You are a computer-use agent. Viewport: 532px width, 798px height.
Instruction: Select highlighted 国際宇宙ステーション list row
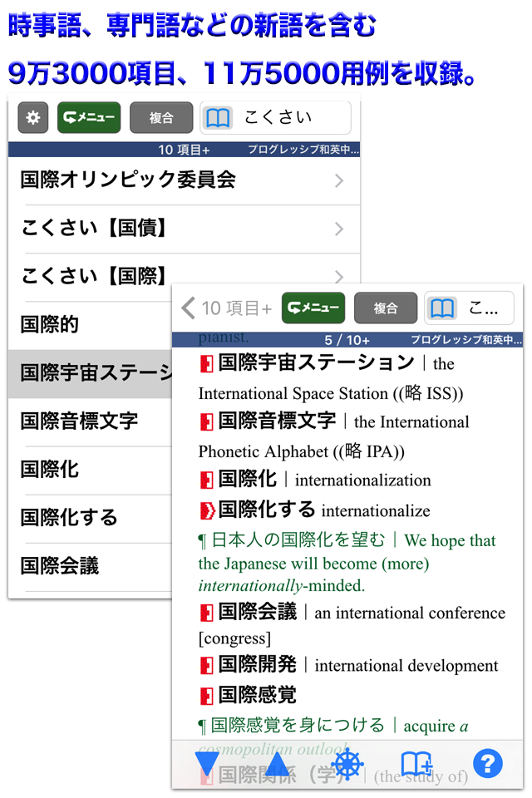91,373
